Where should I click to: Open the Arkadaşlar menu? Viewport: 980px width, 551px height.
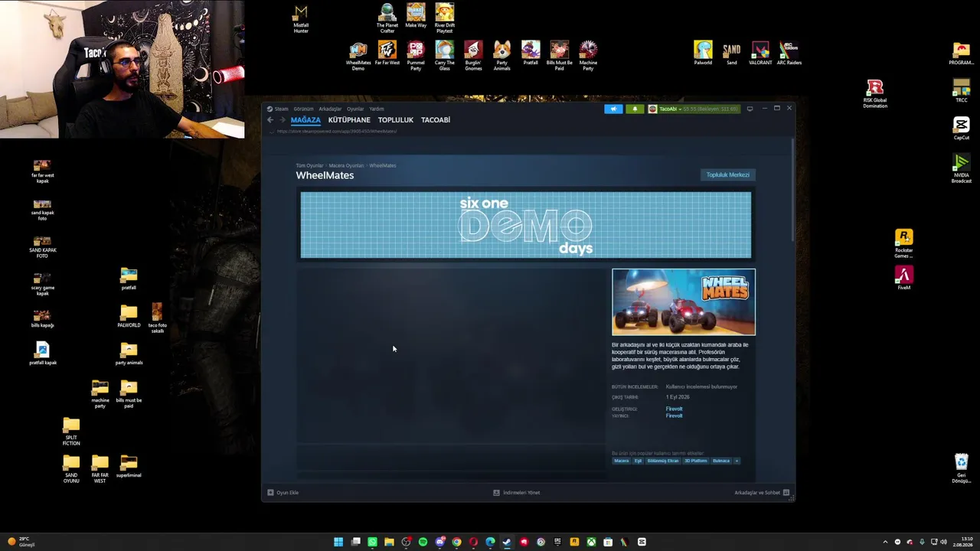(x=330, y=109)
